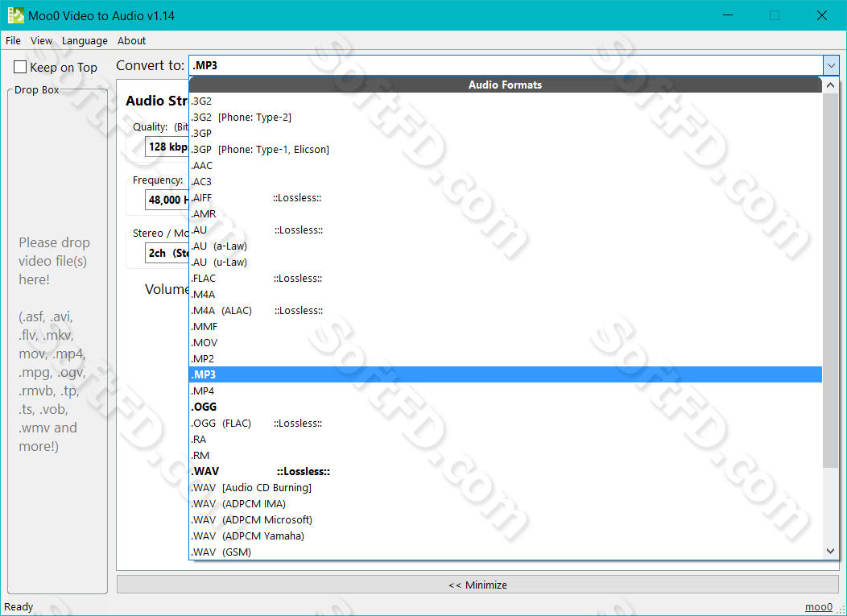The width and height of the screenshot is (847, 616).
Task: Select the .AAC format
Action: 506,165
